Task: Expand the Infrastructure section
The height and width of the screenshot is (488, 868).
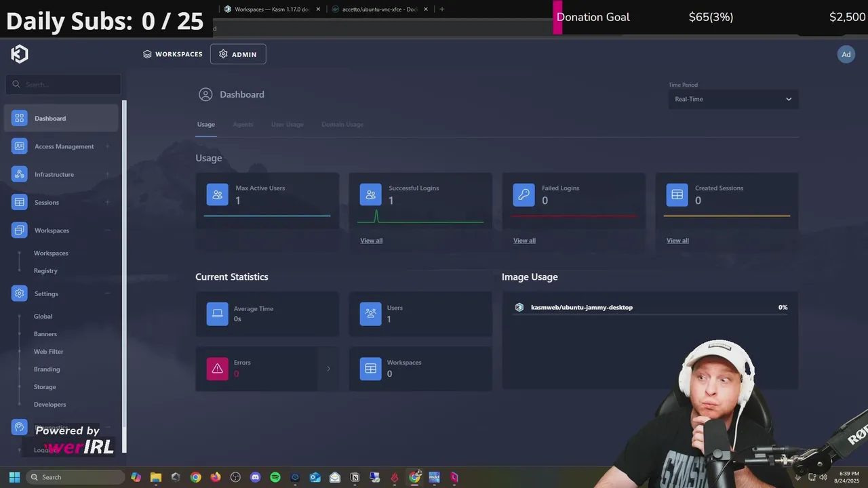Action: pyautogui.click(x=107, y=174)
